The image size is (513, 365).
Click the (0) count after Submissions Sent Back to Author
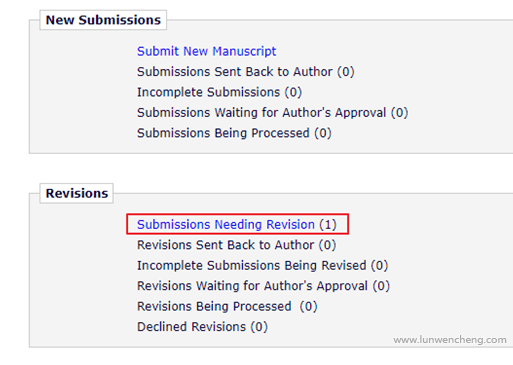pyautogui.click(x=346, y=72)
